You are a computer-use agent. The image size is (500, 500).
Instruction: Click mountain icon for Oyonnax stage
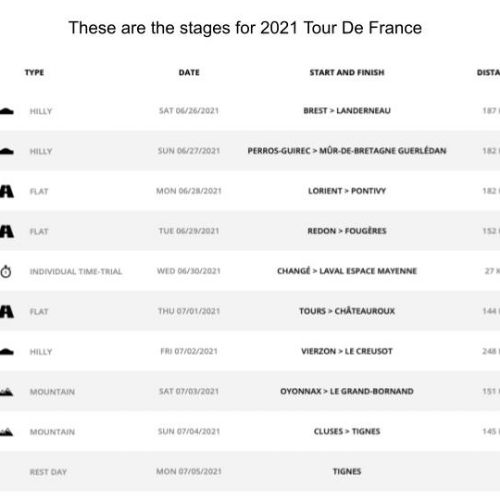(x=6, y=392)
